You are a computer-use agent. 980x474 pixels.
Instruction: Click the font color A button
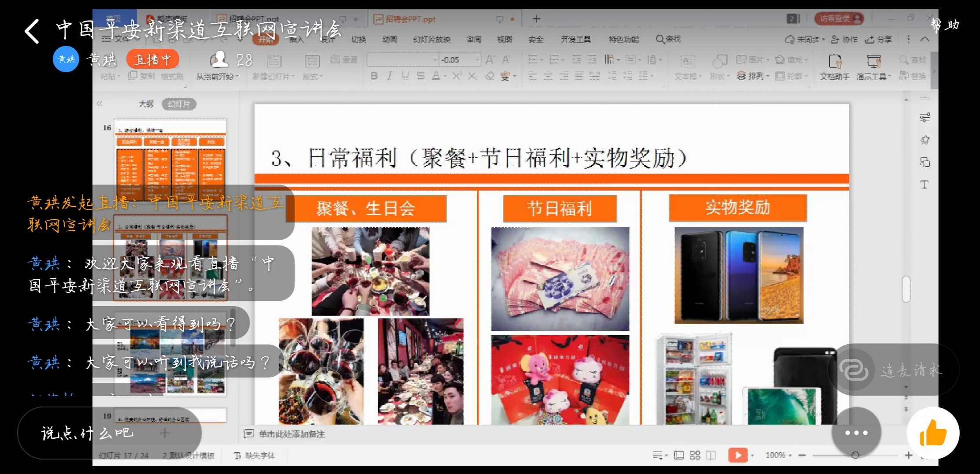tap(436, 76)
